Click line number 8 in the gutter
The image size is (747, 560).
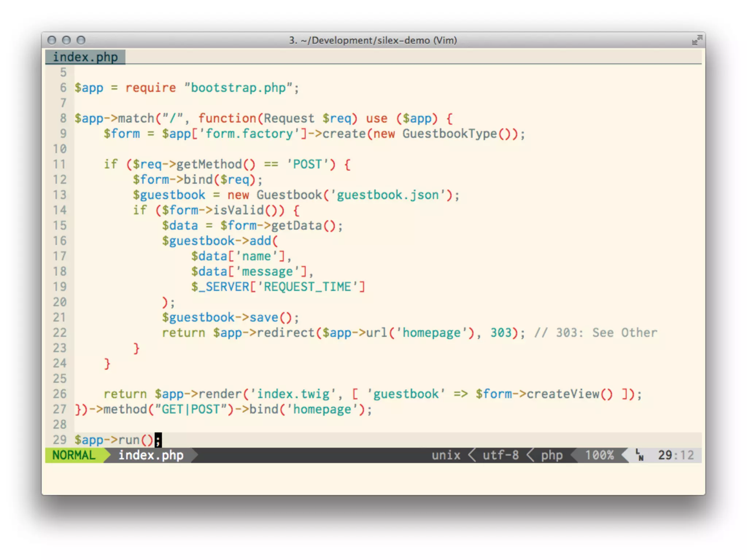point(63,118)
